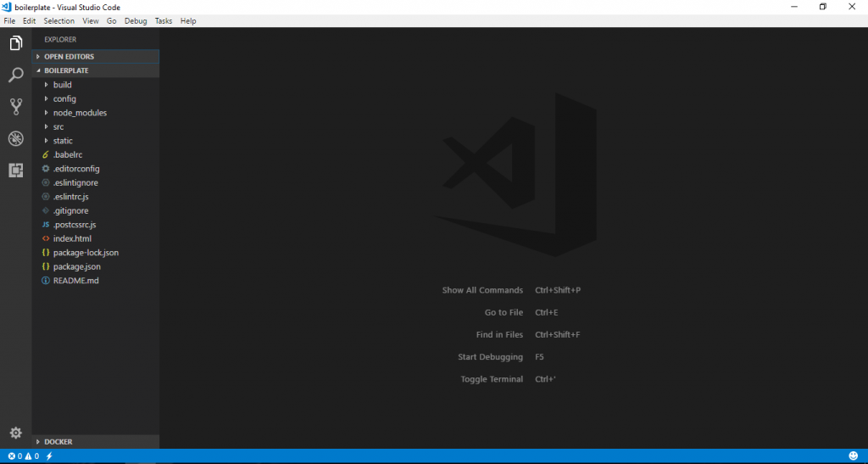Select the README.md file

coord(75,281)
